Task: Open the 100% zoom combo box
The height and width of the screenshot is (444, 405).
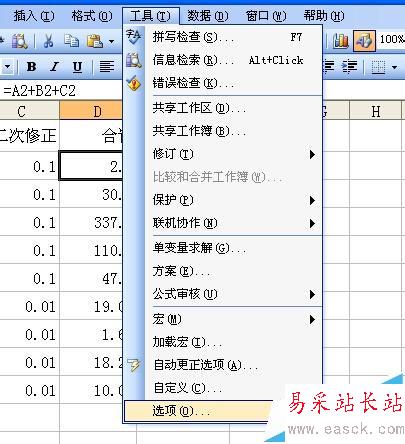Action: coord(391,40)
